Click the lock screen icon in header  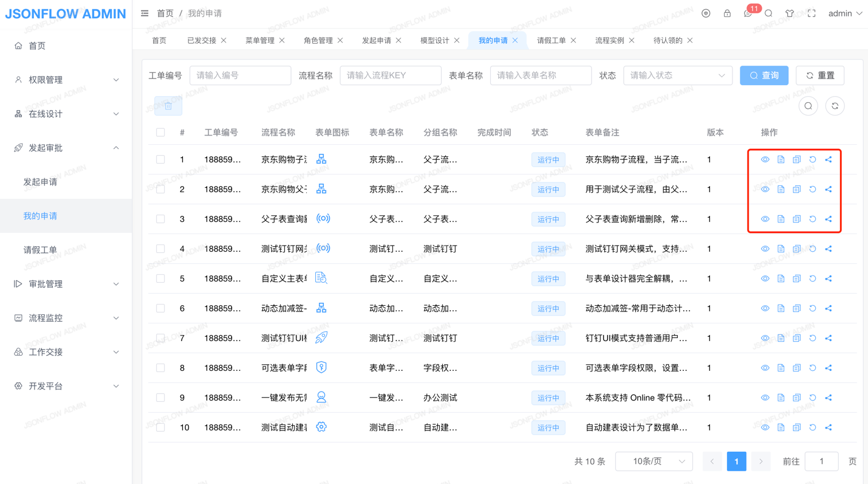tap(726, 13)
